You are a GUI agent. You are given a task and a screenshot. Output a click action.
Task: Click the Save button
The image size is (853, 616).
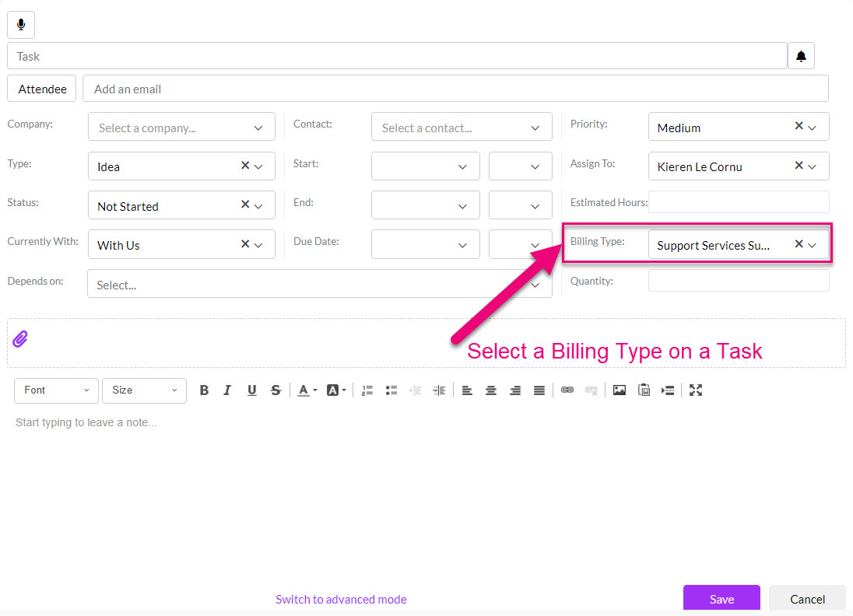[721, 599]
